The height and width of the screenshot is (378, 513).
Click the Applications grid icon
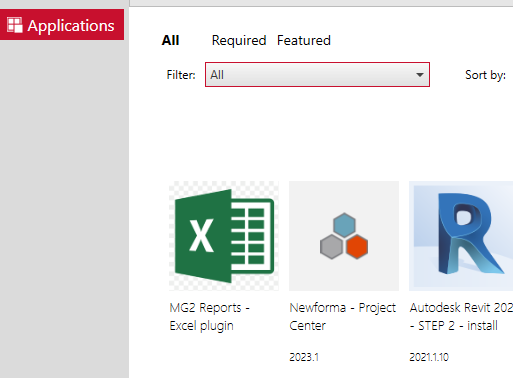pyautogui.click(x=15, y=25)
